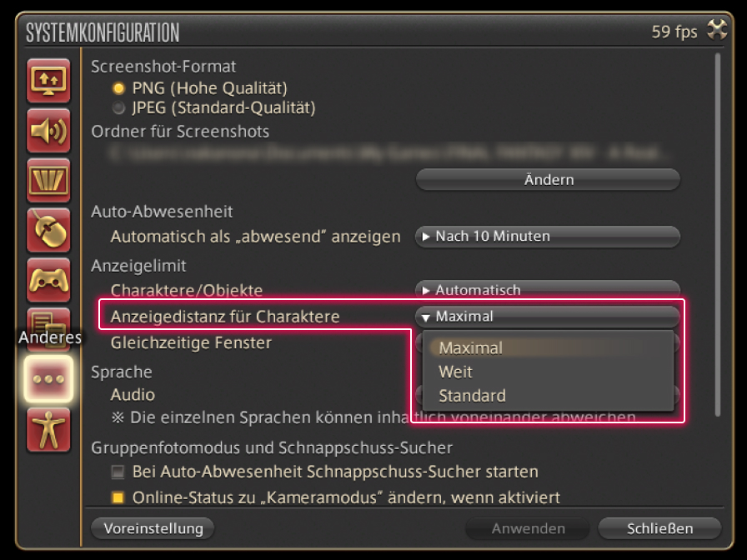Click the Ändern button for screenshot folder
747x560 pixels.
548,180
